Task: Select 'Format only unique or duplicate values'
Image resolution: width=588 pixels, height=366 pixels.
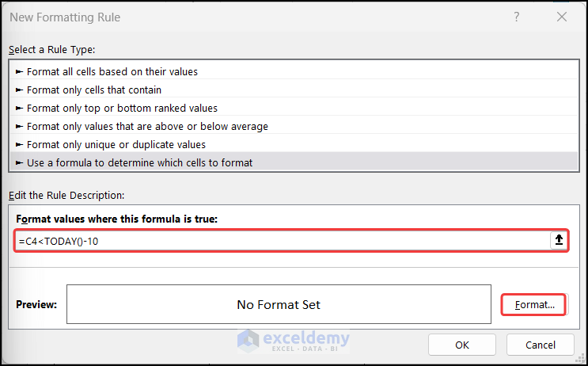Action: coord(116,144)
